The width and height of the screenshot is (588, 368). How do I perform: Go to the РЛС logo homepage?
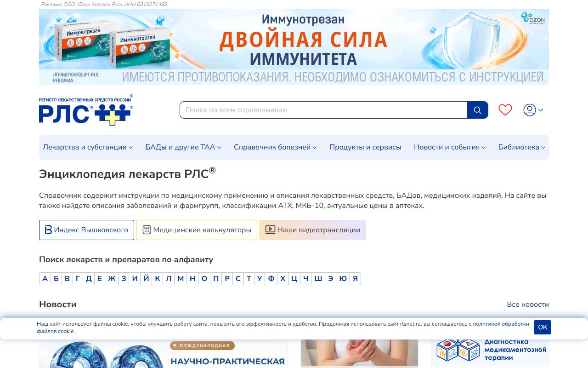pos(86,110)
